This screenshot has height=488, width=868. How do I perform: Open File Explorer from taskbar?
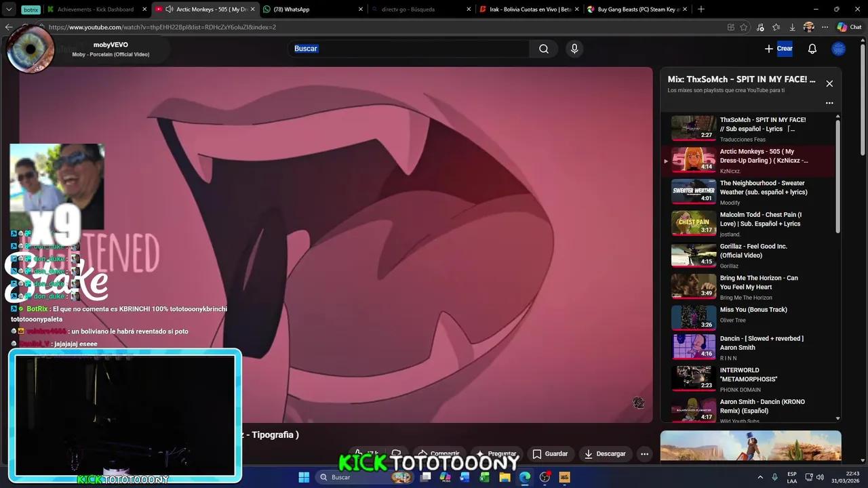coord(505,477)
